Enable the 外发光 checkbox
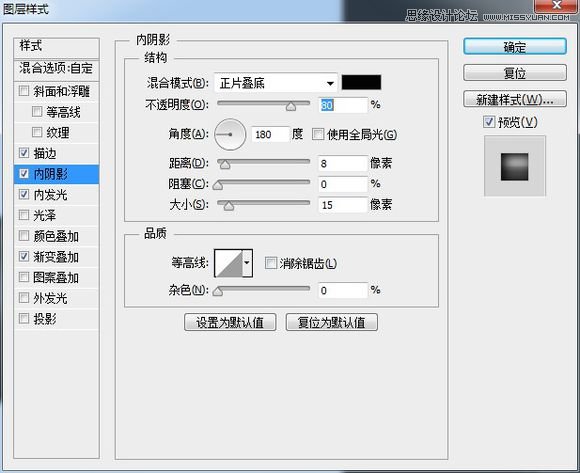Image resolution: width=580 pixels, height=473 pixels. click(x=24, y=298)
